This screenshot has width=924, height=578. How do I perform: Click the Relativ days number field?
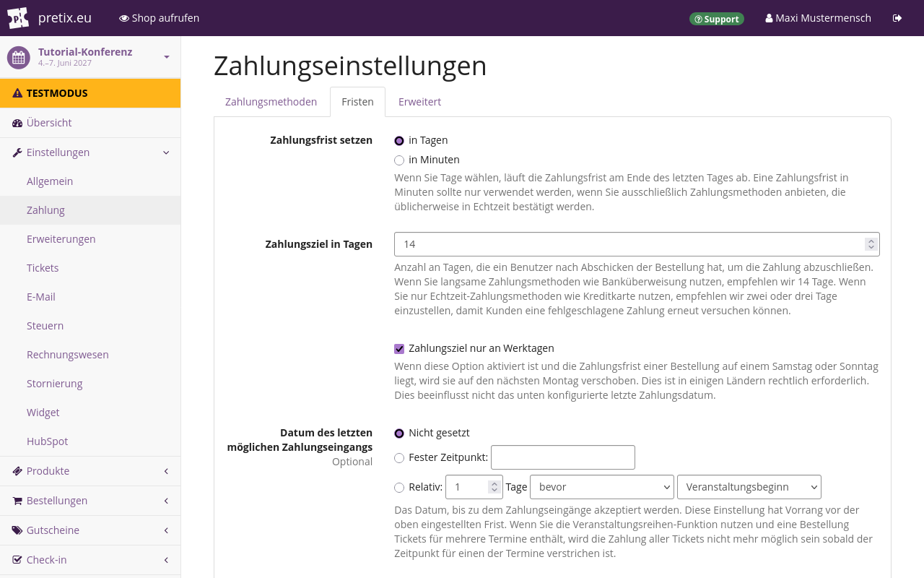click(474, 487)
